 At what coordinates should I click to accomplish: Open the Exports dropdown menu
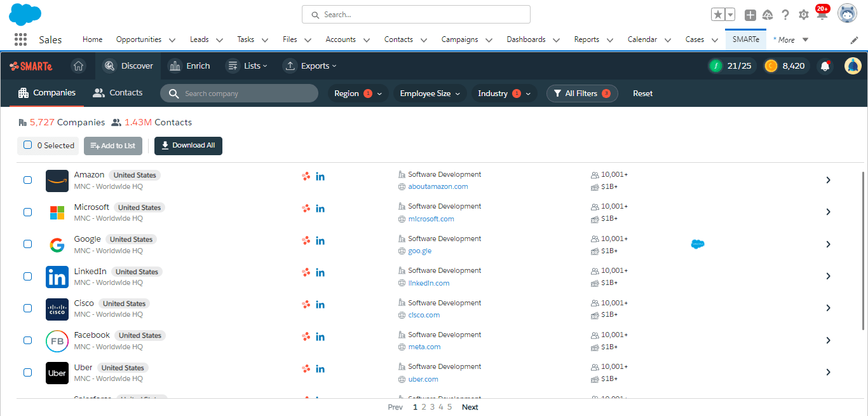click(310, 66)
